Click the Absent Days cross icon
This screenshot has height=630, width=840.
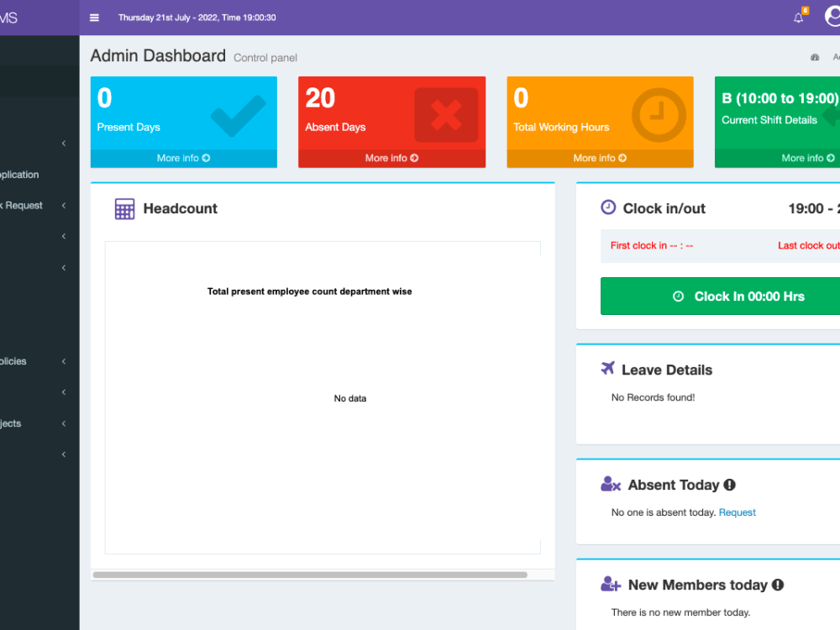click(x=446, y=115)
